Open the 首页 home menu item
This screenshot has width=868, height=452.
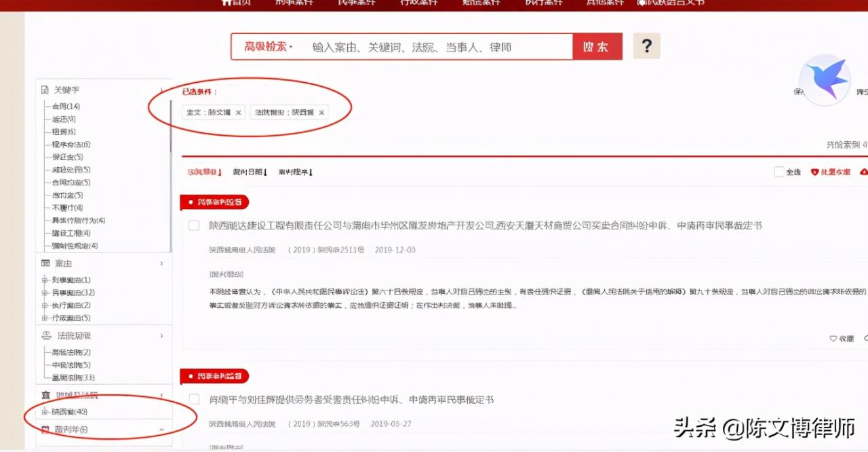[x=239, y=3]
